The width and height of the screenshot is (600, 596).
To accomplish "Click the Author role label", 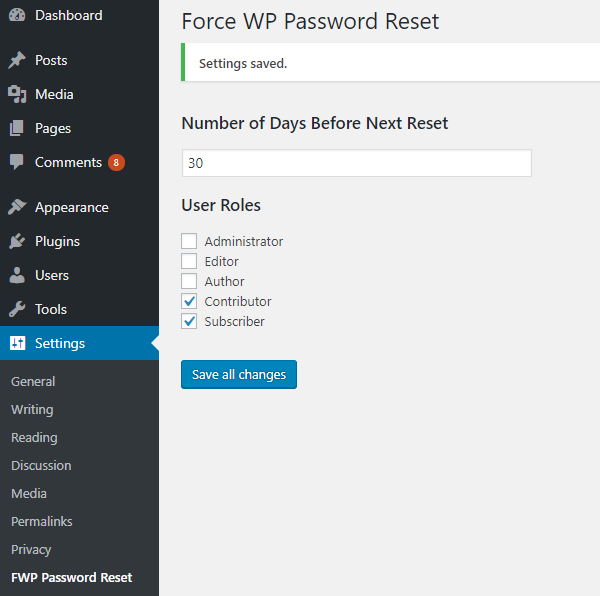I will pyautogui.click(x=224, y=281).
